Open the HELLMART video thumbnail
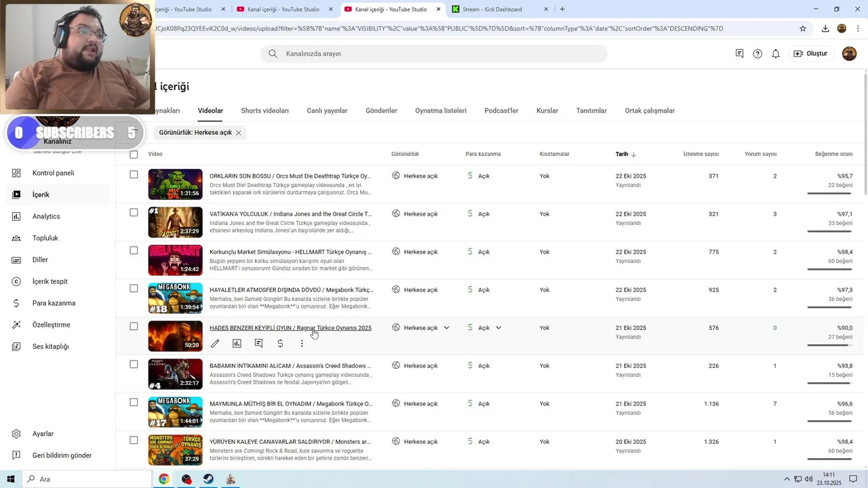Image resolution: width=868 pixels, height=488 pixels. [175, 260]
